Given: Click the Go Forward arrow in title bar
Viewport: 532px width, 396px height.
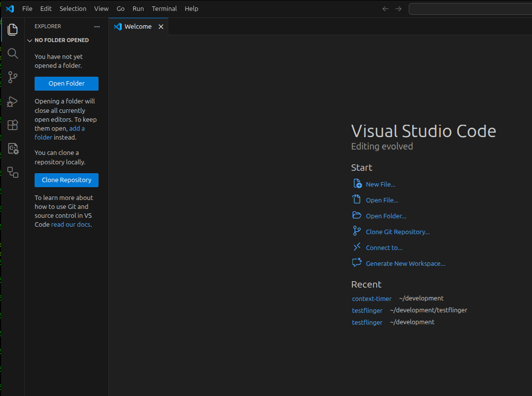Looking at the screenshot, I should click(x=398, y=9).
